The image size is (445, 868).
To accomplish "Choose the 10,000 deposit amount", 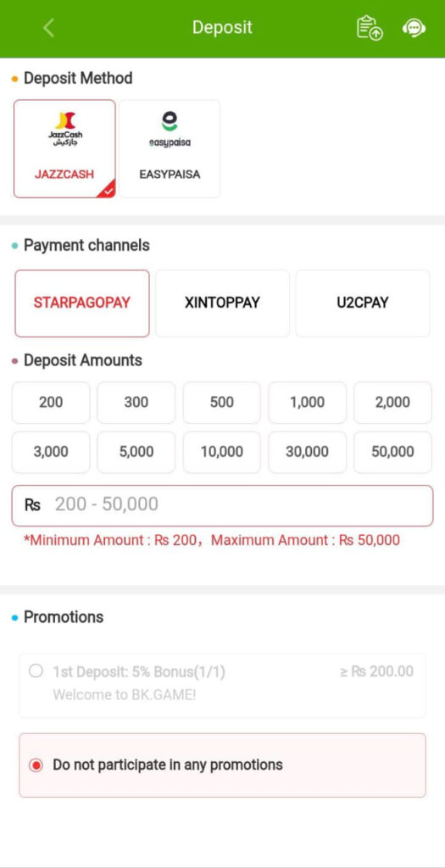I will pyautogui.click(x=222, y=452).
